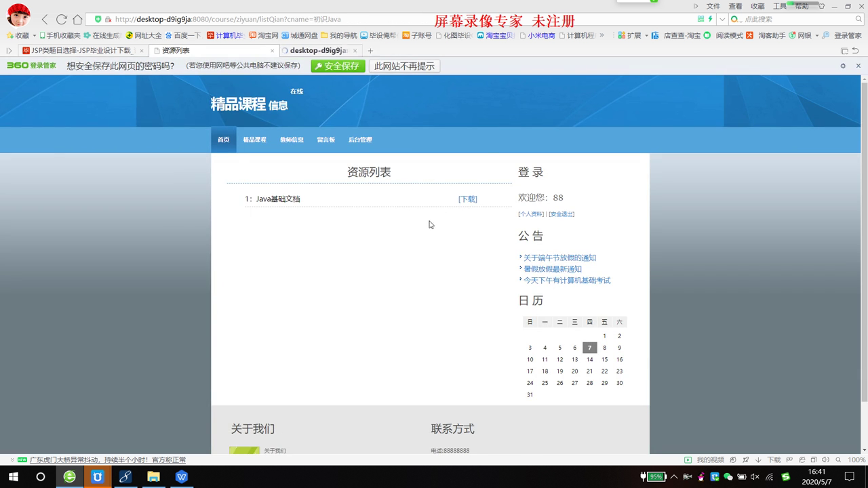The width and height of the screenshot is (868, 488).
Task: Click the WeChat tray icon
Action: point(728,476)
